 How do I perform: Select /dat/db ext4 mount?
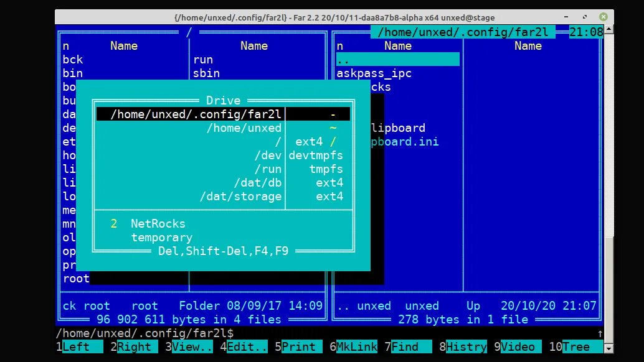[223, 182]
